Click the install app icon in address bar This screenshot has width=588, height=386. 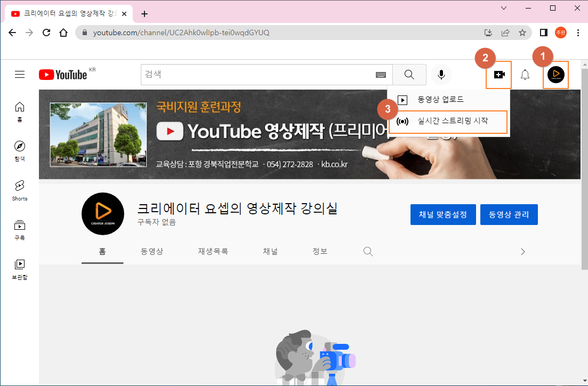click(488, 33)
